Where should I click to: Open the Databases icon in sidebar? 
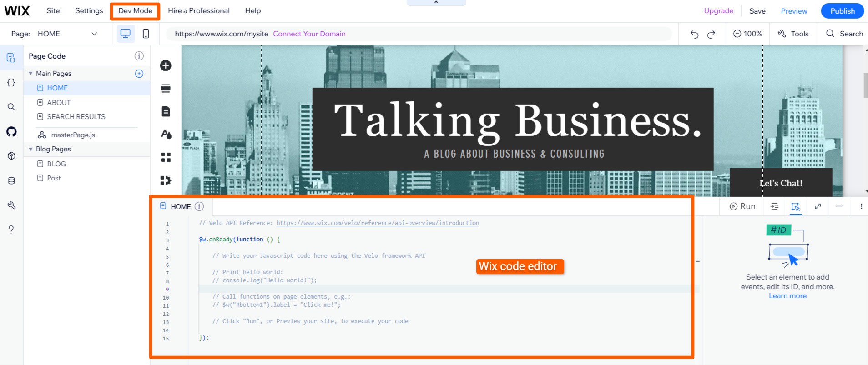(11, 180)
